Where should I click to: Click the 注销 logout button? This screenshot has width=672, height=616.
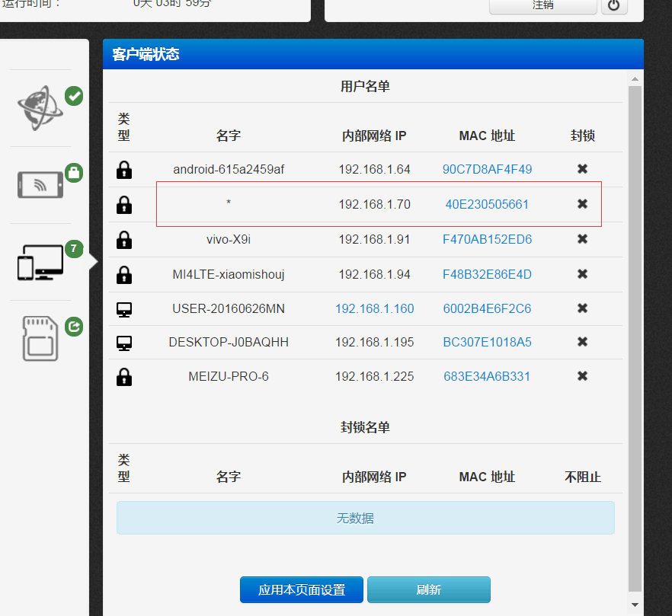pos(543,5)
